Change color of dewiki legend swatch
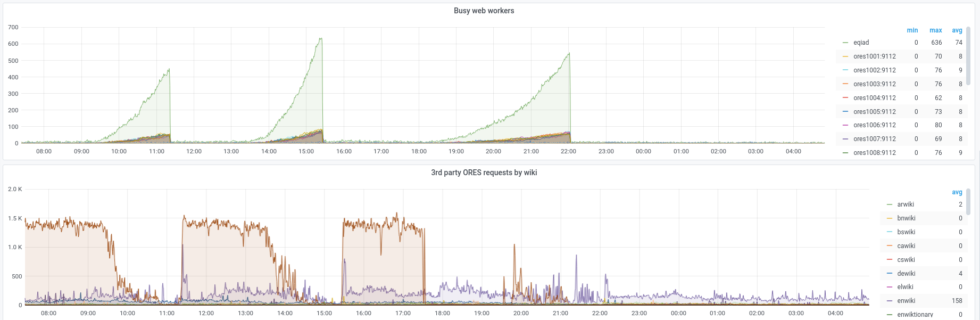This screenshot has width=980, height=320. (890, 274)
